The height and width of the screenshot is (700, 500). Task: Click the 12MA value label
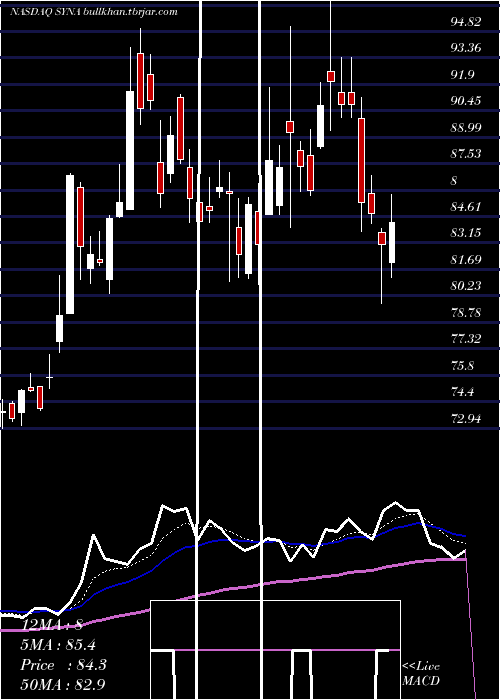(x=52, y=624)
